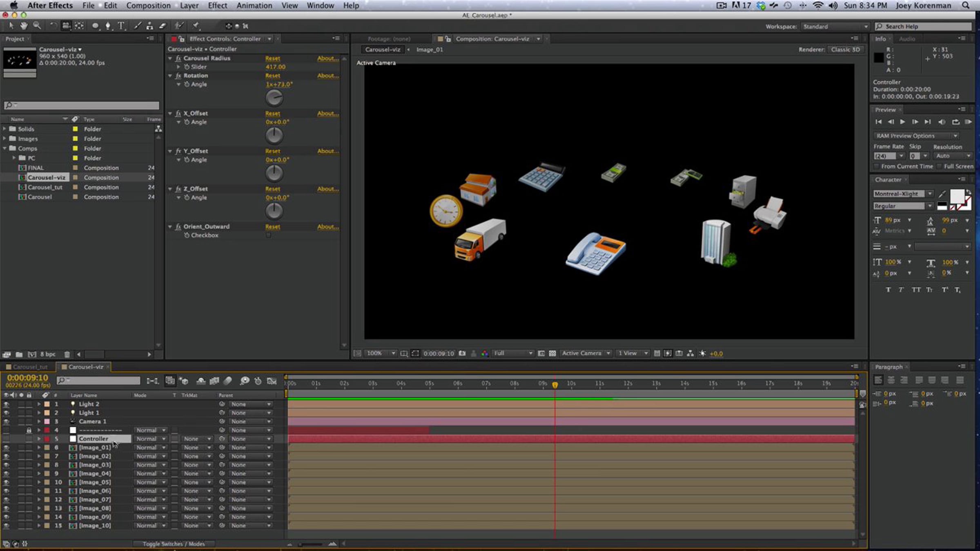Screen dimensions: 980x551
Task: Click the Wi-Fi icon in menu bar
Action: point(818,5)
